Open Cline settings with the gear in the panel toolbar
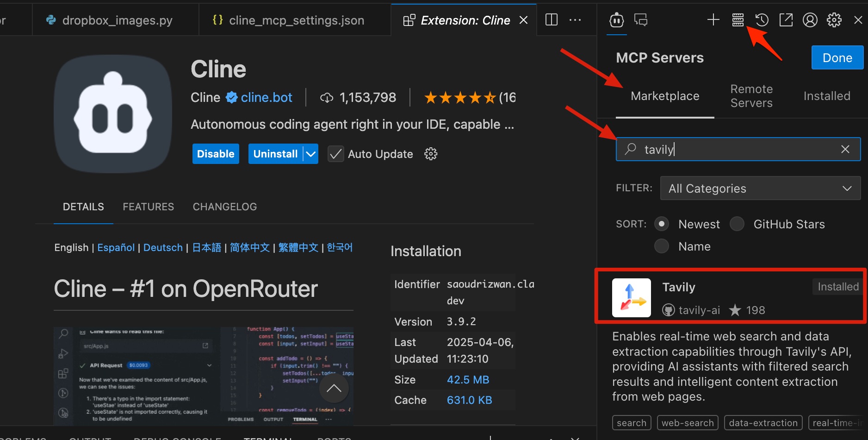This screenshot has width=868, height=440. [834, 19]
